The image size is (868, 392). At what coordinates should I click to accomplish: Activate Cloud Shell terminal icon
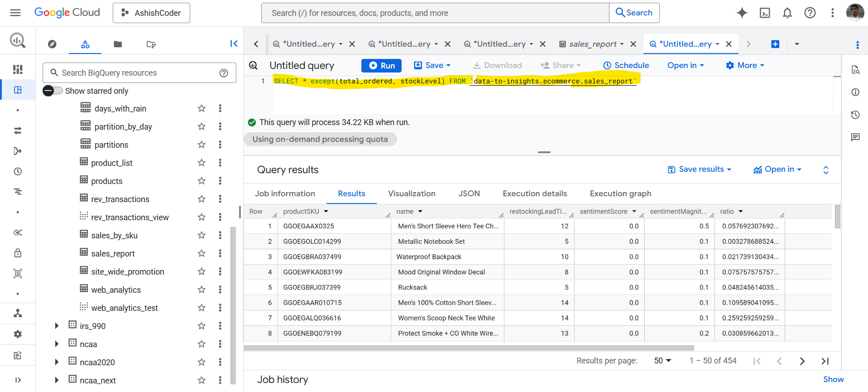tap(765, 13)
